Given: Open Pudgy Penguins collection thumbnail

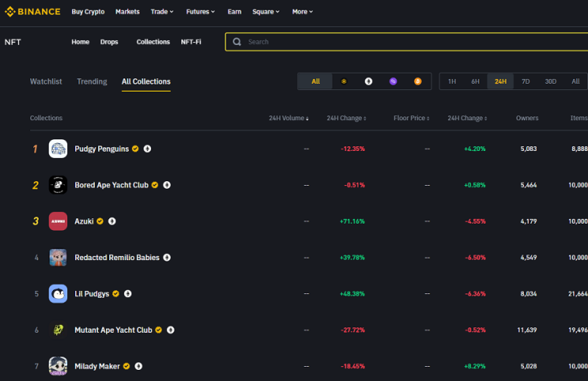Looking at the screenshot, I should pyautogui.click(x=58, y=149).
